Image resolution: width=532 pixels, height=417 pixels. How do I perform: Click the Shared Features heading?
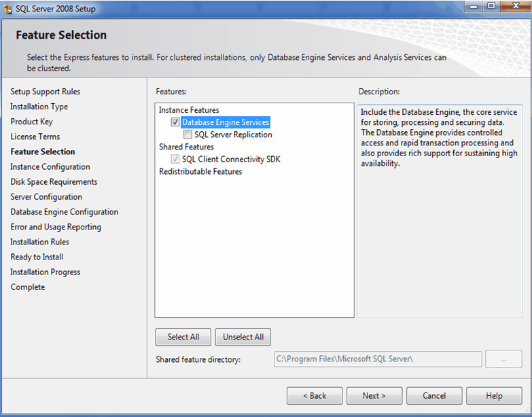click(x=186, y=147)
